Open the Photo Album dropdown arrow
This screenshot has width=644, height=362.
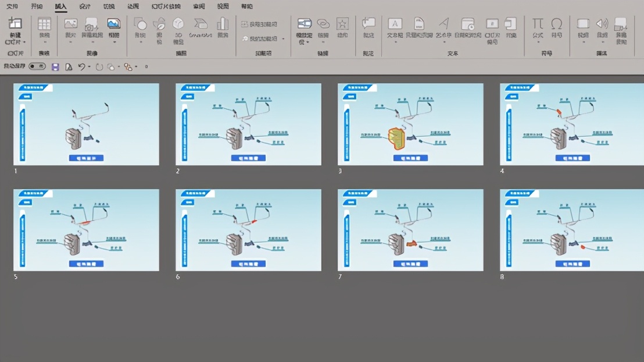[x=114, y=42]
